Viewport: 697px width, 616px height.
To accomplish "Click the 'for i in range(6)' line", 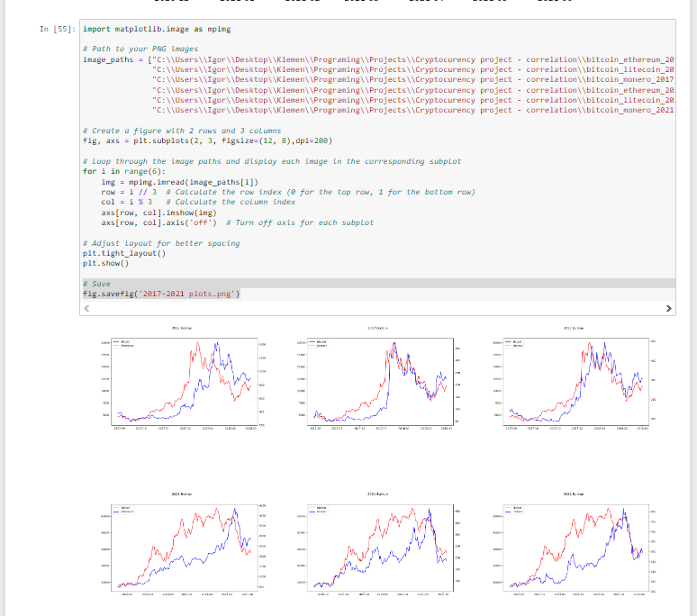I will pos(124,171).
